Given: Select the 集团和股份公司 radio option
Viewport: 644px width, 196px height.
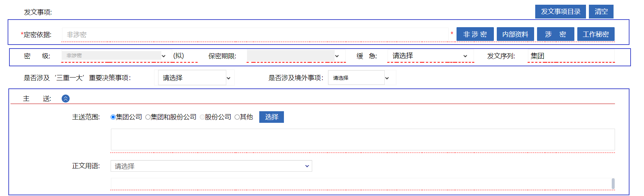Looking at the screenshot, I should tap(148, 117).
